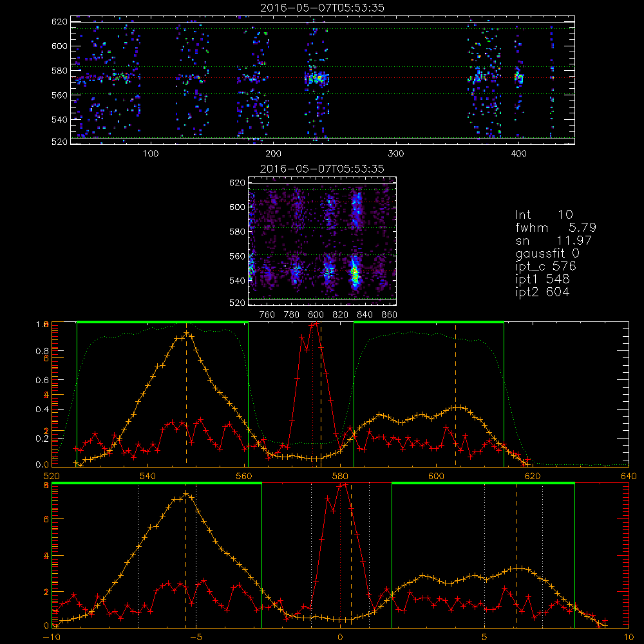Click x-axis label 400 of top image

click(518, 154)
